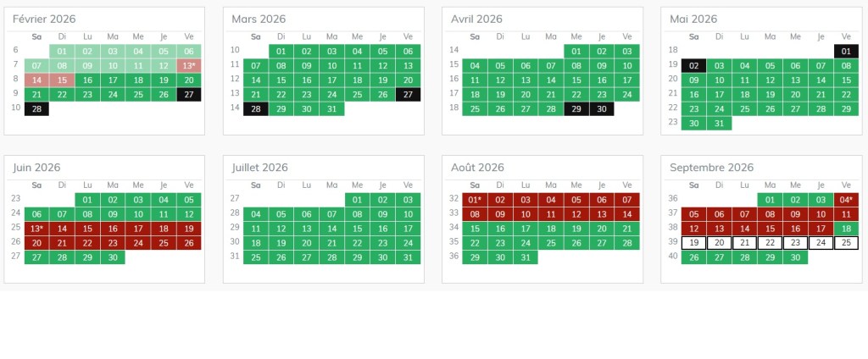The width and height of the screenshot is (868, 359).
Task: Choose 31 in Août 2026
Action: 526,257
